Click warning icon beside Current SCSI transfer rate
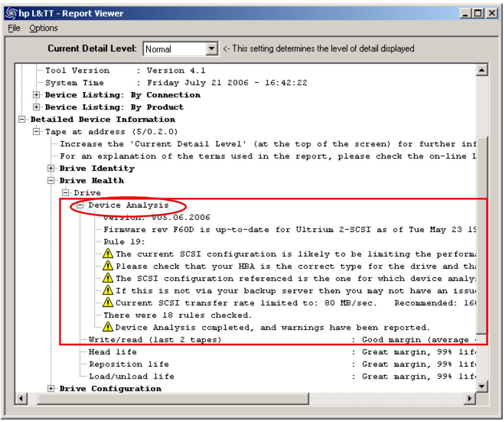Screen dimensions: 504x422 [x=108, y=302]
